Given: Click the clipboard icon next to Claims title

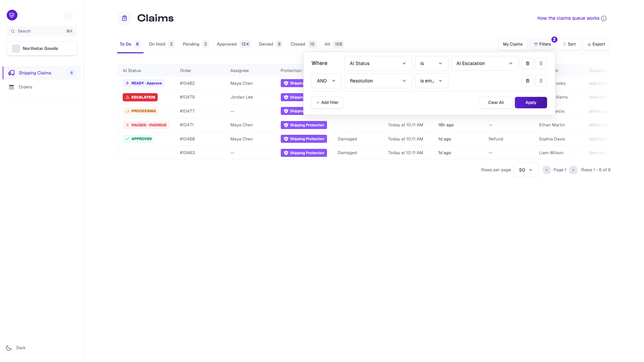Looking at the screenshot, I should pyautogui.click(x=124, y=18).
